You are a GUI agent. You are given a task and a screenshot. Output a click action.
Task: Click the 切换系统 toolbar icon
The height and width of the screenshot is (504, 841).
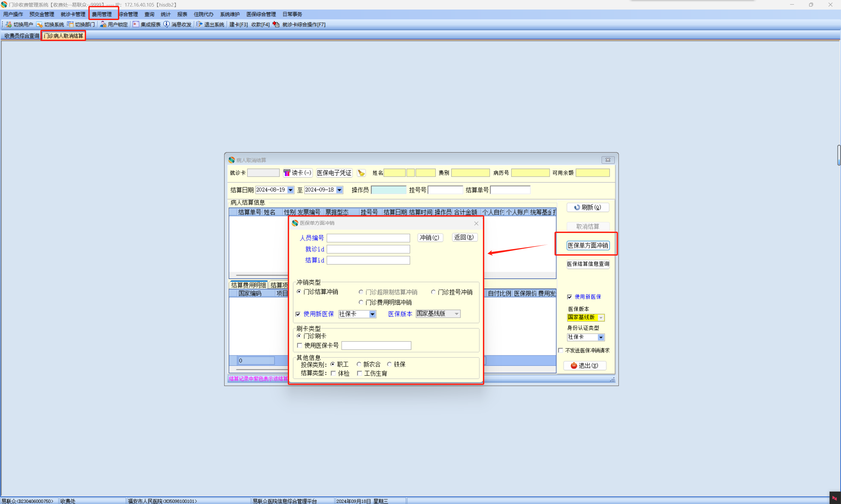[x=39, y=25]
